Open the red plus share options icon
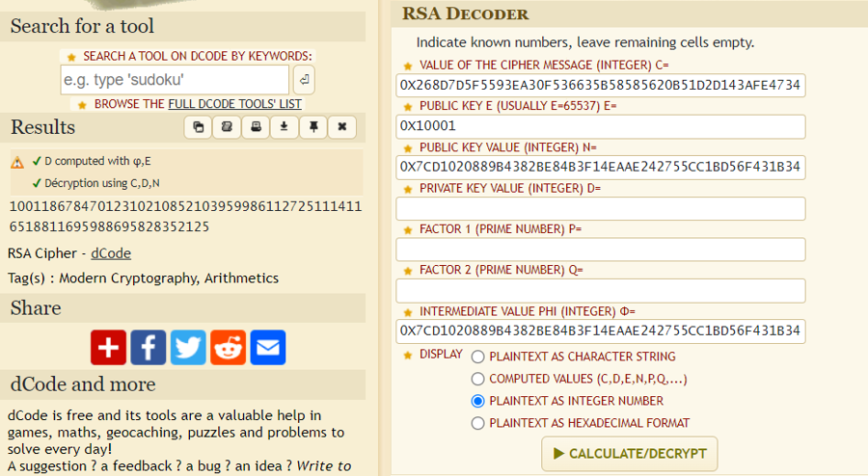This screenshot has width=868, height=476. click(x=109, y=347)
